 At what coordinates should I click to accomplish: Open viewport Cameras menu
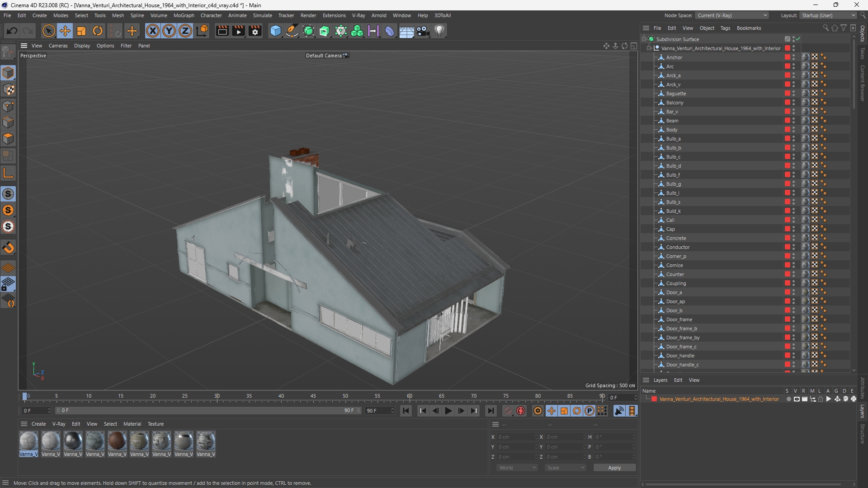pos(58,46)
